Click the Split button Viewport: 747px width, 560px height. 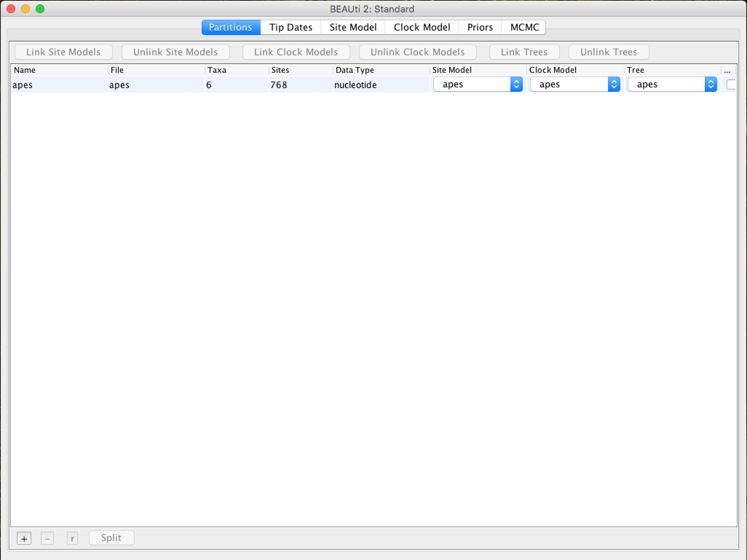point(111,538)
